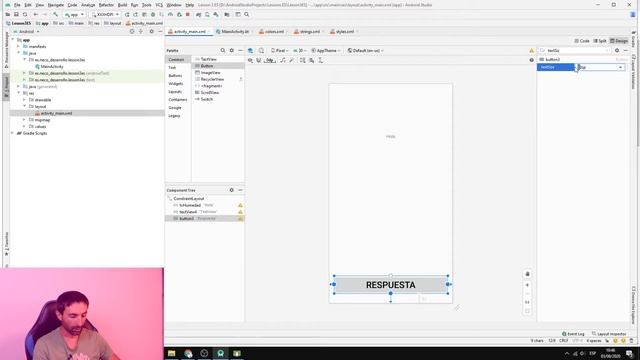This screenshot has width=640, height=360.
Task: Click the orientation icon beside the layers icon
Action: (261, 51)
